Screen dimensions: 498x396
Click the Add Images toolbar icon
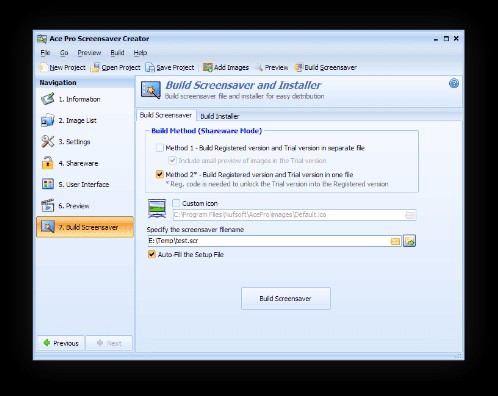coord(208,67)
